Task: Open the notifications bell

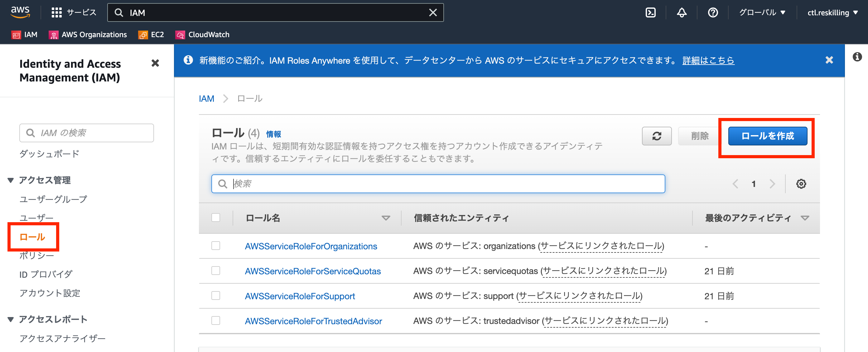Action: pos(682,12)
